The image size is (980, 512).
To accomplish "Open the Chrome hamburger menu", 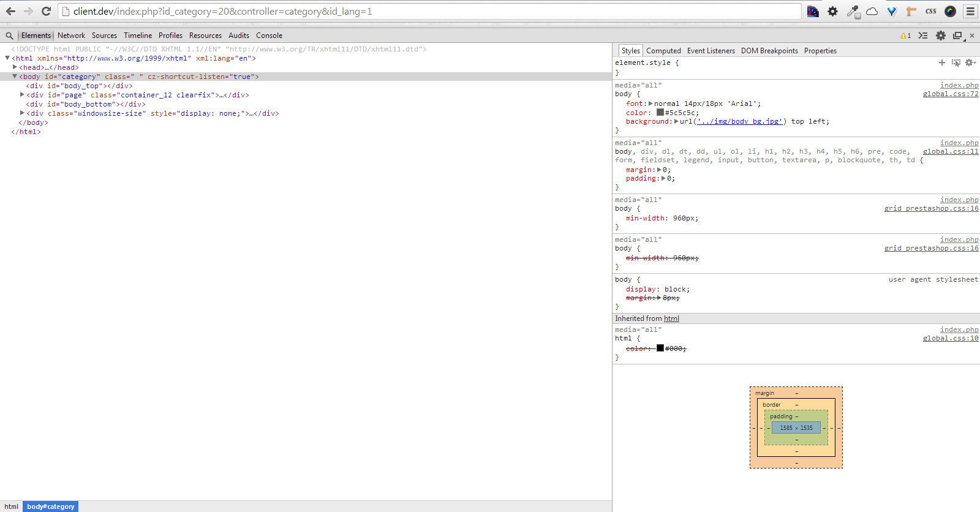I will click(x=970, y=11).
